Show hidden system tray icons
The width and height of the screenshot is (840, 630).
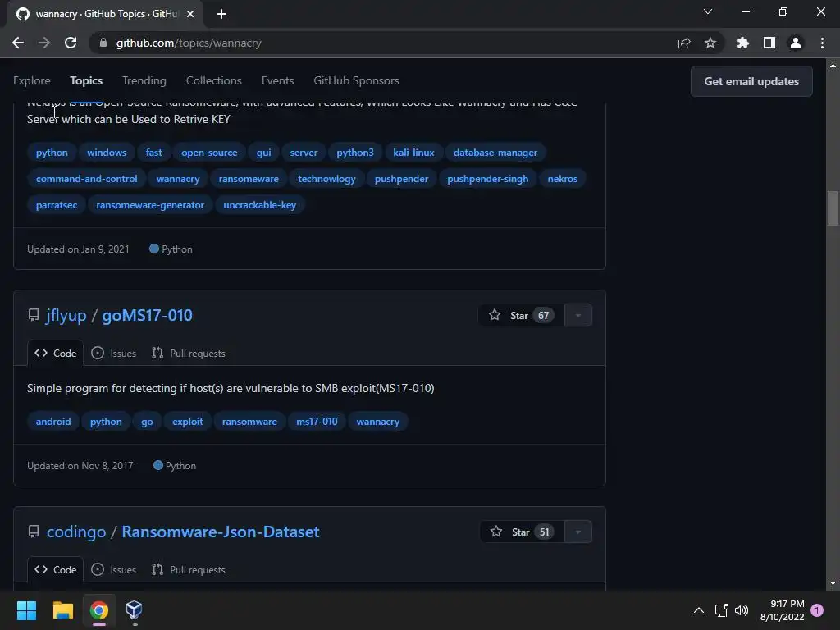click(699, 610)
